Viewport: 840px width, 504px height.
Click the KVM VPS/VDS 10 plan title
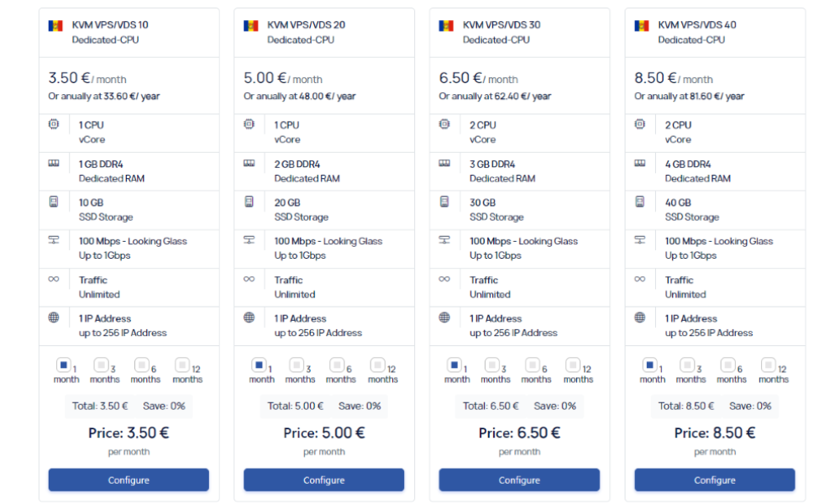pyautogui.click(x=110, y=25)
